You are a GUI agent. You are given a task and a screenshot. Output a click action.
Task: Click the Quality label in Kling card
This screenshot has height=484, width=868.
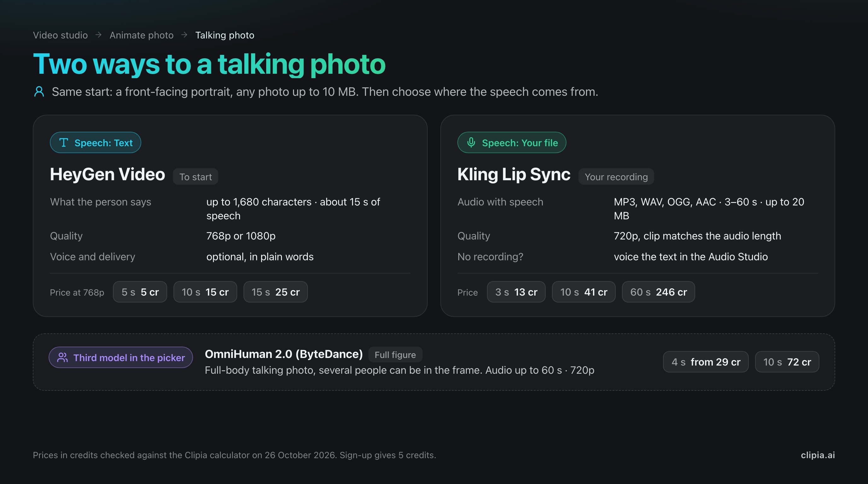(474, 236)
